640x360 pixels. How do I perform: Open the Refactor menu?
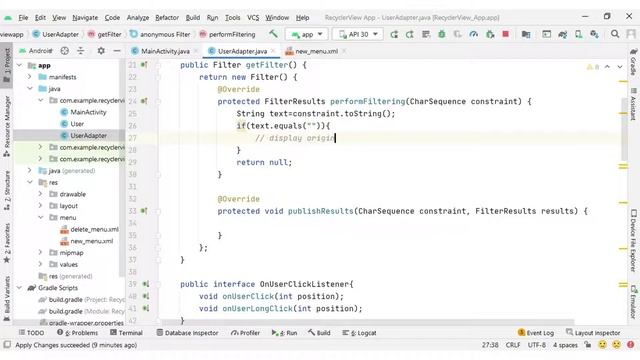point(167,18)
